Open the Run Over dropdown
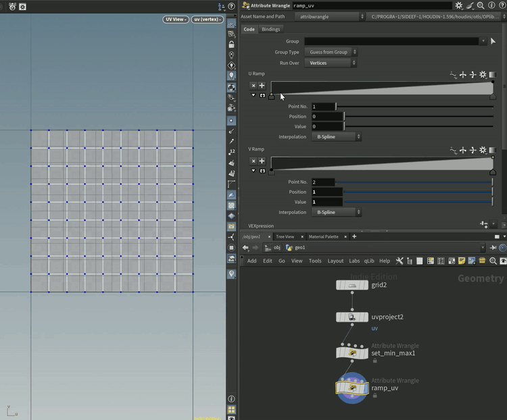Screen dimensions: 507x420 point(331,63)
